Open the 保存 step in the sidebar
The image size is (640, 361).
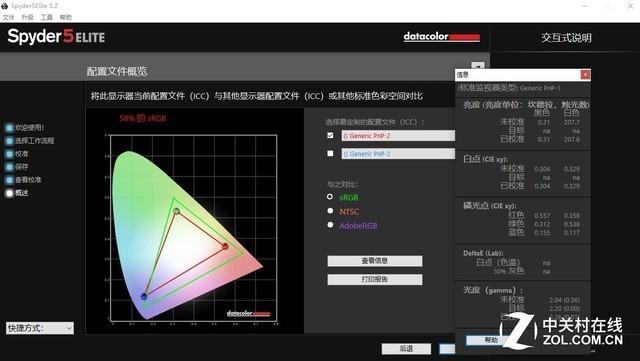[9, 167]
